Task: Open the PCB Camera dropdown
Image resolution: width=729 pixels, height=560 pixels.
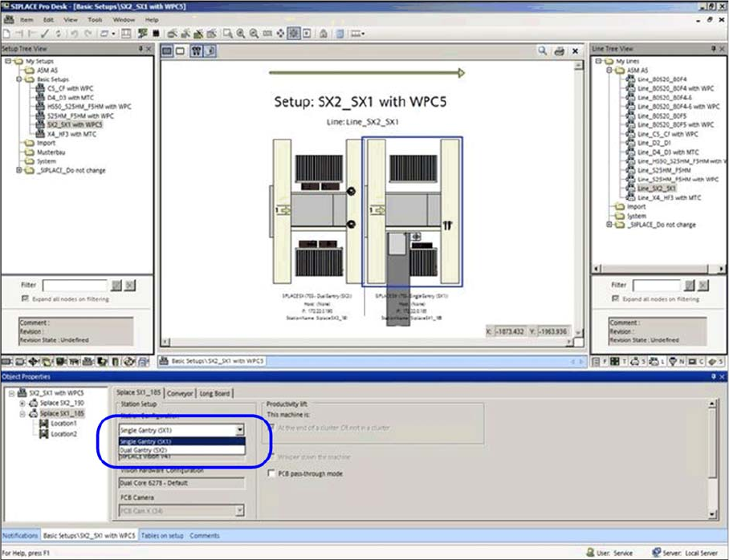Action: (239, 510)
